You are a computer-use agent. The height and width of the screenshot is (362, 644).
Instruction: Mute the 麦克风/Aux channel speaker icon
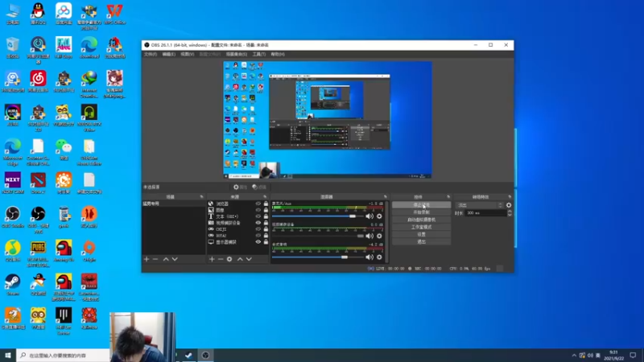(369, 216)
